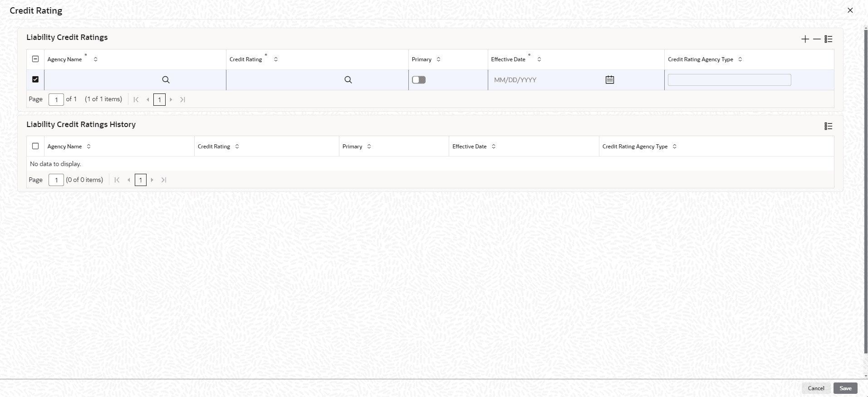Go to previous page in Liability Credit Ratings
The width and height of the screenshot is (868, 397).
click(148, 99)
